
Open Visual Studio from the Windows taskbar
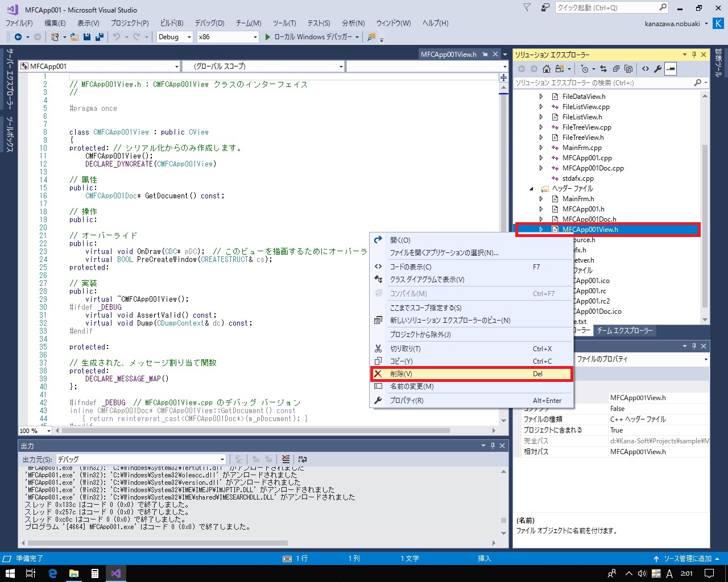[116, 573]
